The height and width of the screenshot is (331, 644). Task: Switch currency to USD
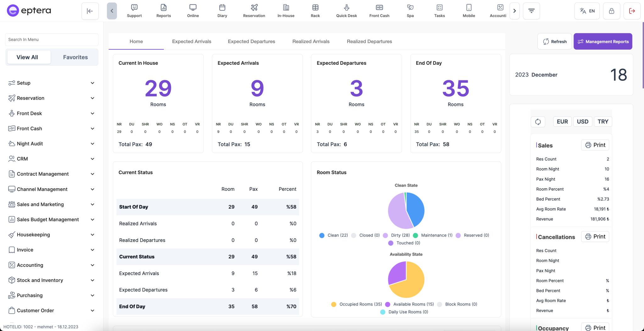pos(582,121)
